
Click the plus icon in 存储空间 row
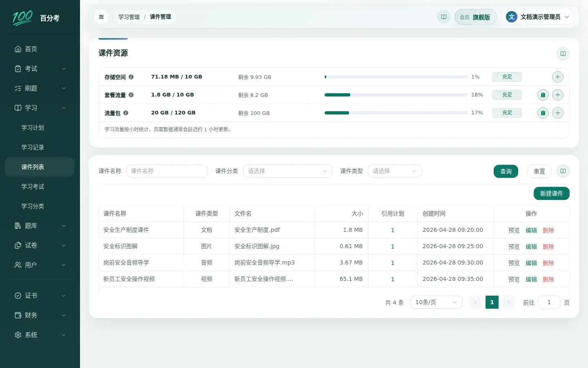pyautogui.click(x=558, y=77)
